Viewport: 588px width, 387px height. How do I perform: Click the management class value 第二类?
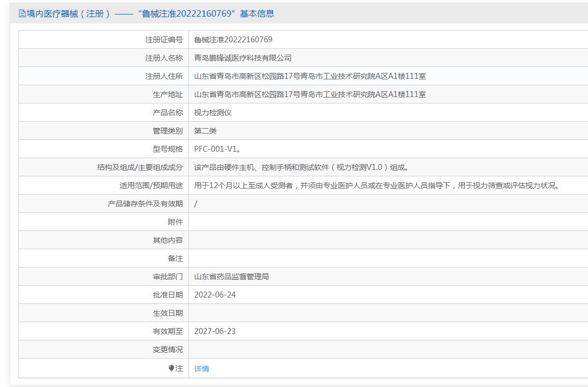click(205, 131)
